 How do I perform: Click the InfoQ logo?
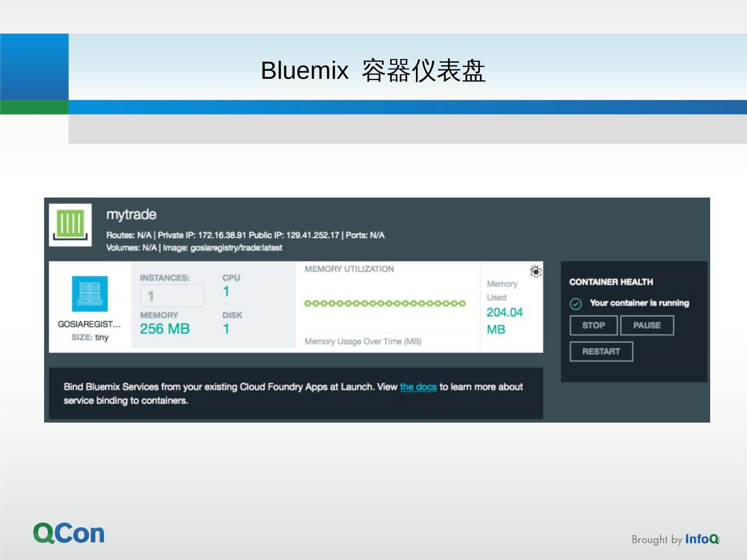pyautogui.click(x=702, y=539)
